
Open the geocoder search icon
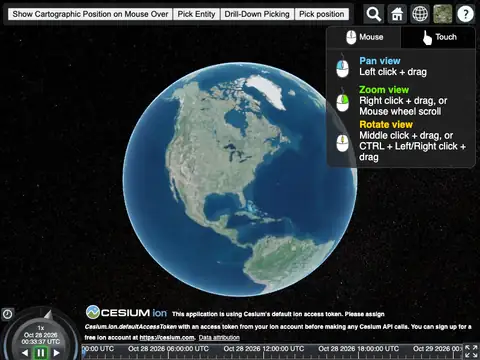click(x=374, y=14)
